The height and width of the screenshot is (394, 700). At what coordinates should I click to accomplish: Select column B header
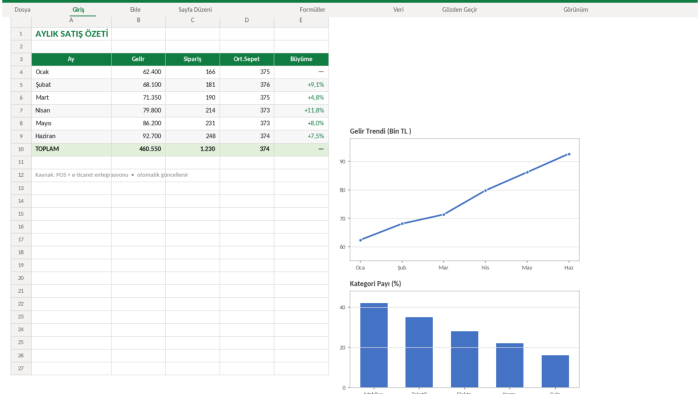click(x=138, y=20)
